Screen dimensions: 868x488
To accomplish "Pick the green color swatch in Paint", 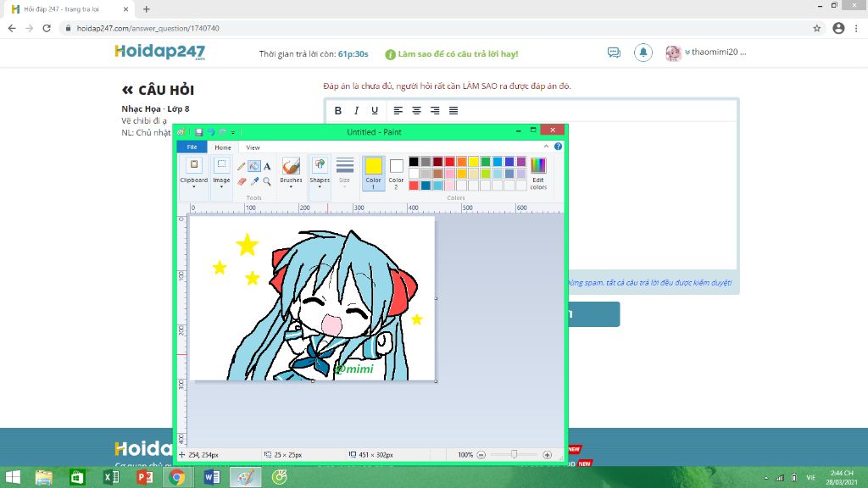I will coord(486,162).
